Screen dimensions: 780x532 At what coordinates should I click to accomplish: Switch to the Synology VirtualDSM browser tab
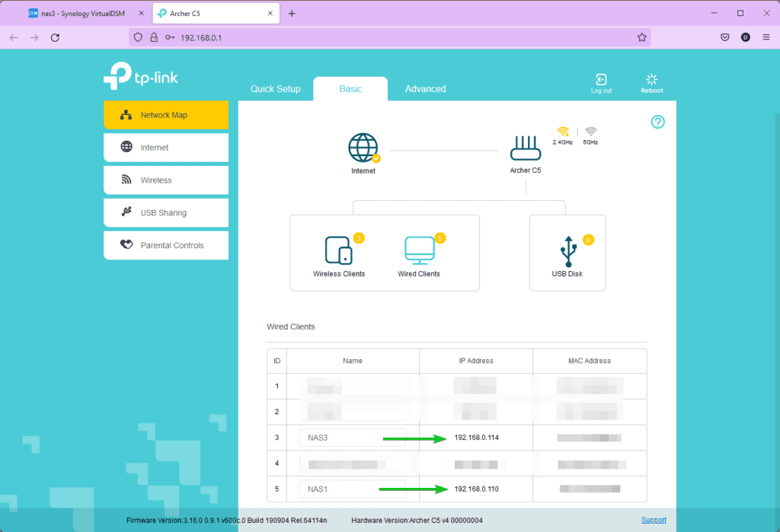pyautogui.click(x=76, y=13)
